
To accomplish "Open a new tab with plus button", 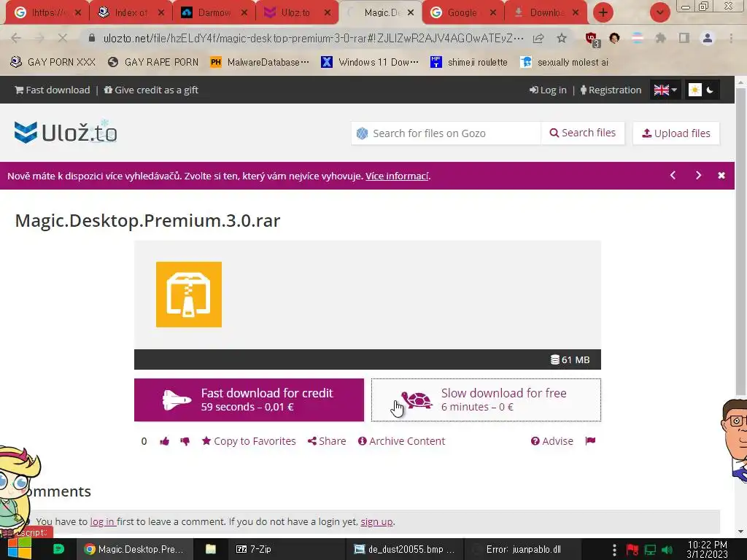I will point(603,12).
